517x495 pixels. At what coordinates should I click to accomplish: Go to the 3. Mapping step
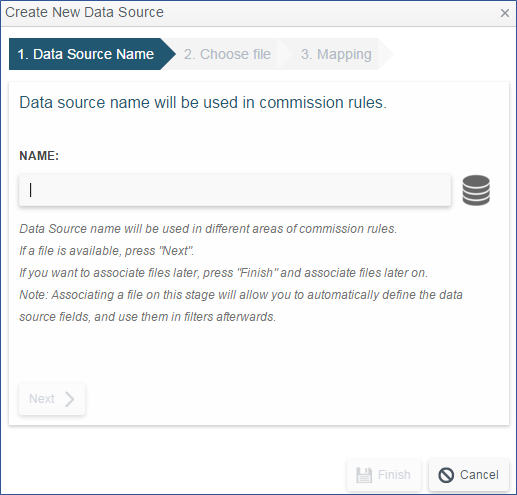pyautogui.click(x=336, y=54)
